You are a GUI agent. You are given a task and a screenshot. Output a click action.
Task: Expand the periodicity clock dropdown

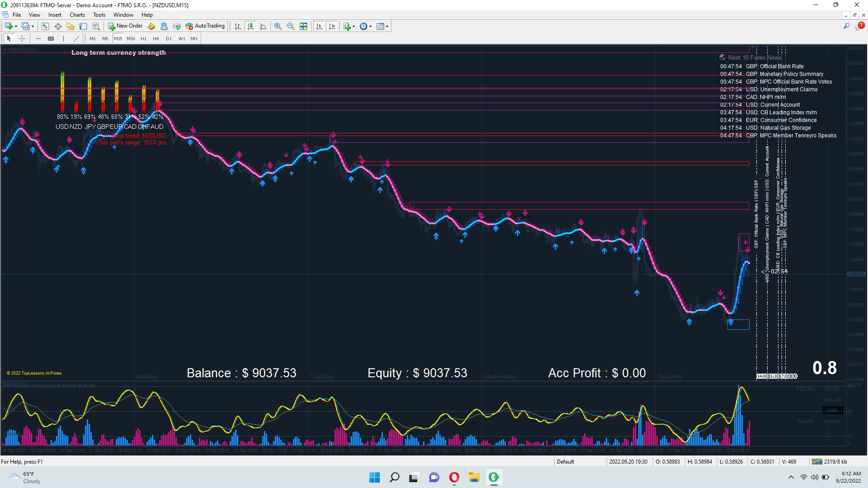[371, 26]
